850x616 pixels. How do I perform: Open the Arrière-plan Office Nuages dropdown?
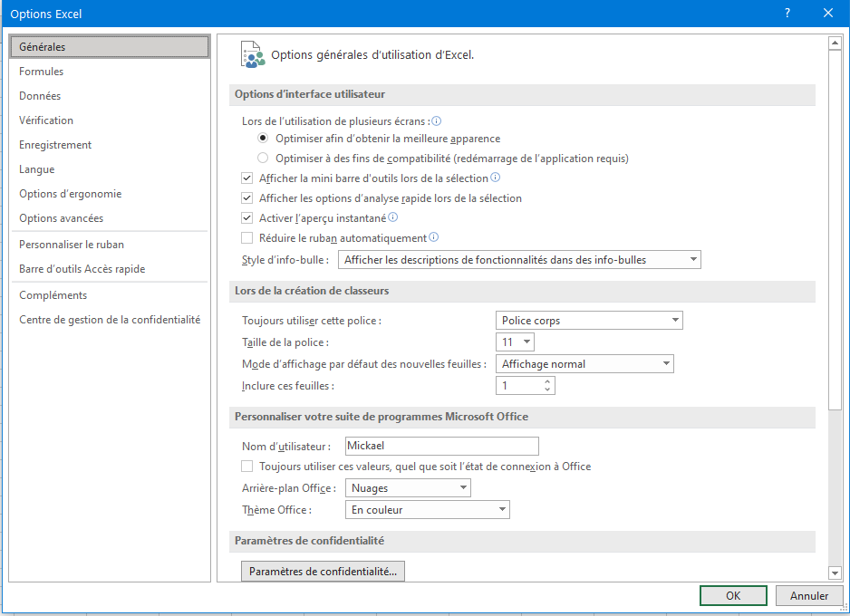pyautogui.click(x=408, y=487)
